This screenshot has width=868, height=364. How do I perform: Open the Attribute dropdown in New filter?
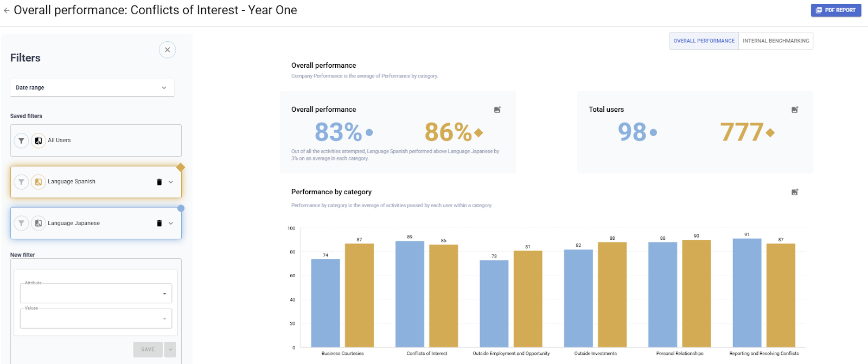(96, 293)
